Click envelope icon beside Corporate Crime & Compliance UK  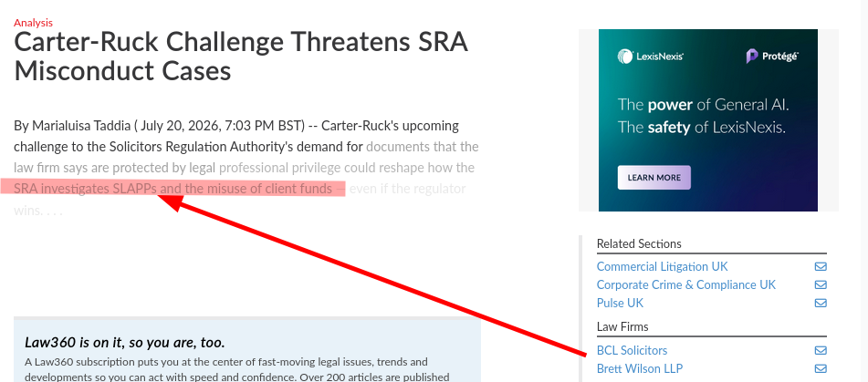[x=821, y=285]
